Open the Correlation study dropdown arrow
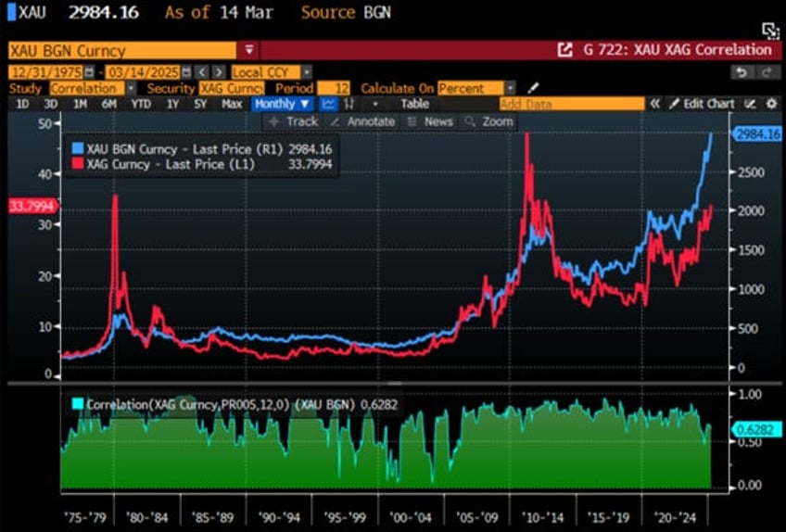This screenshot has width=786, height=532. (131, 88)
